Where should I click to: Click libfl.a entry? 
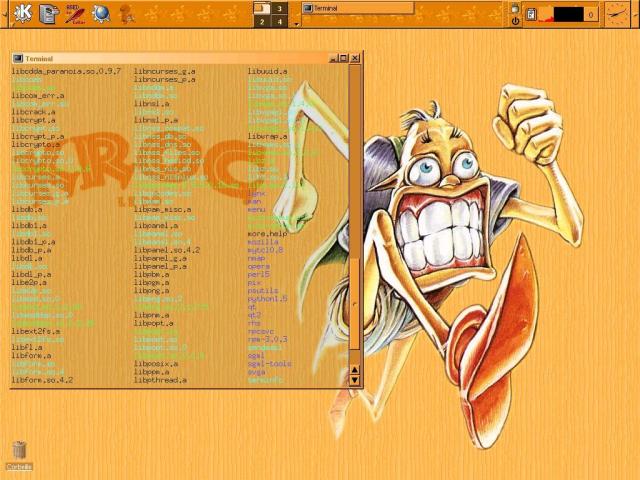pyautogui.click(x=27, y=348)
